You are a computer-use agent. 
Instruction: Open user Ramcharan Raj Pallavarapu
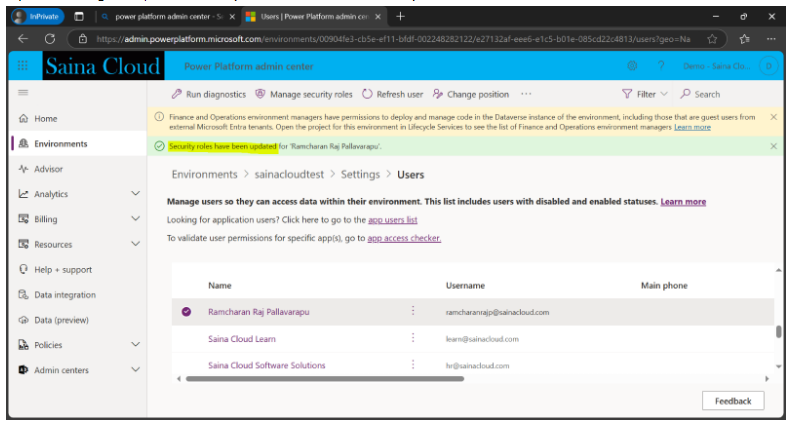coord(258,312)
